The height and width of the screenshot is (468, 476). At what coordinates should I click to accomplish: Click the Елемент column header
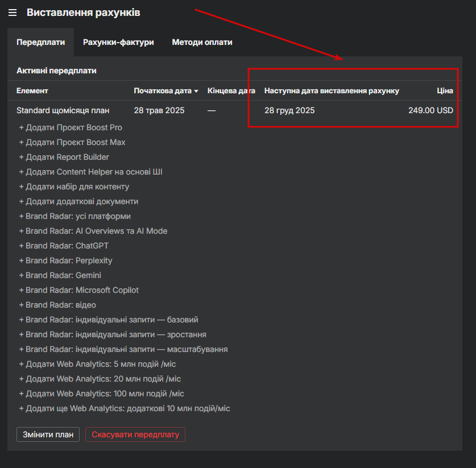tap(32, 91)
